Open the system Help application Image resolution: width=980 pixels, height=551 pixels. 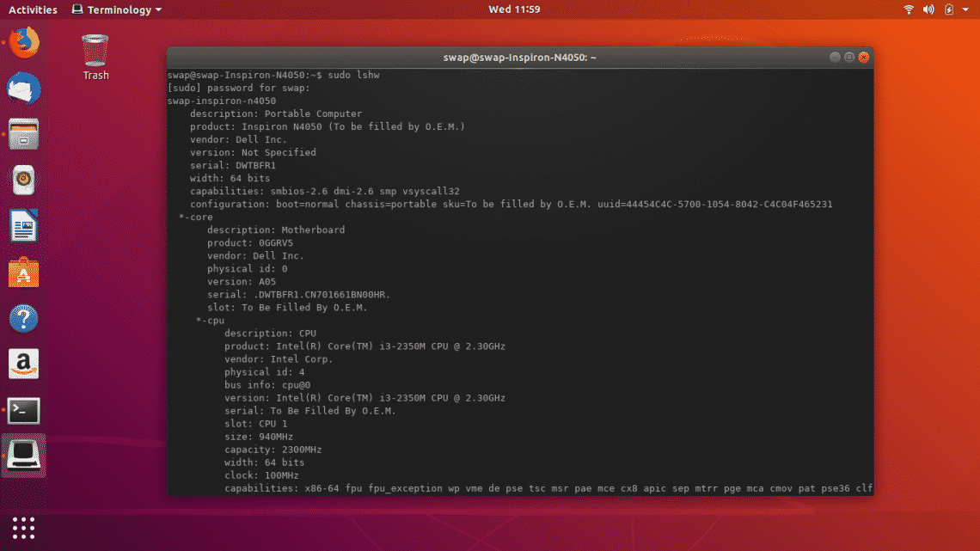tap(23, 318)
